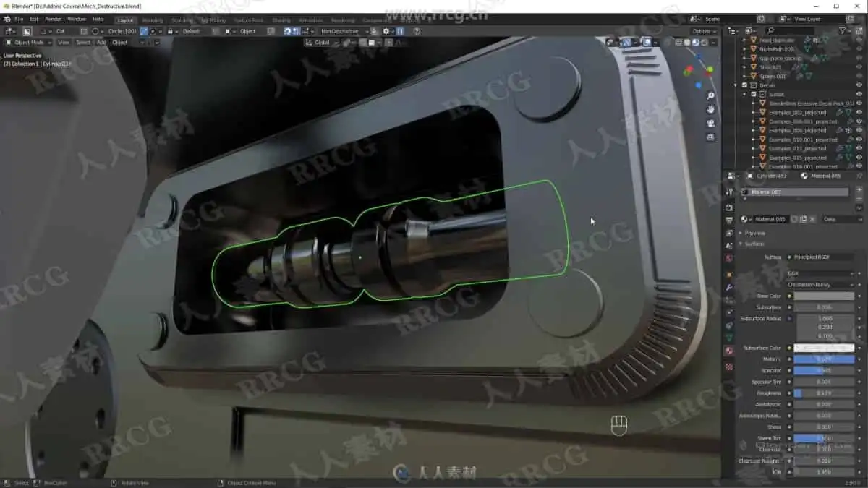The width and height of the screenshot is (868, 488).
Task: Select Material.085 slot in material list
Action: (795, 192)
